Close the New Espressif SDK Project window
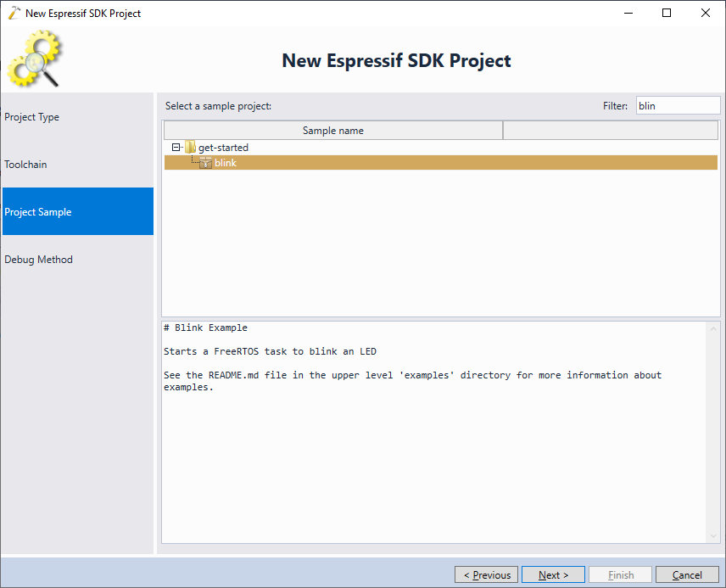 (x=705, y=13)
